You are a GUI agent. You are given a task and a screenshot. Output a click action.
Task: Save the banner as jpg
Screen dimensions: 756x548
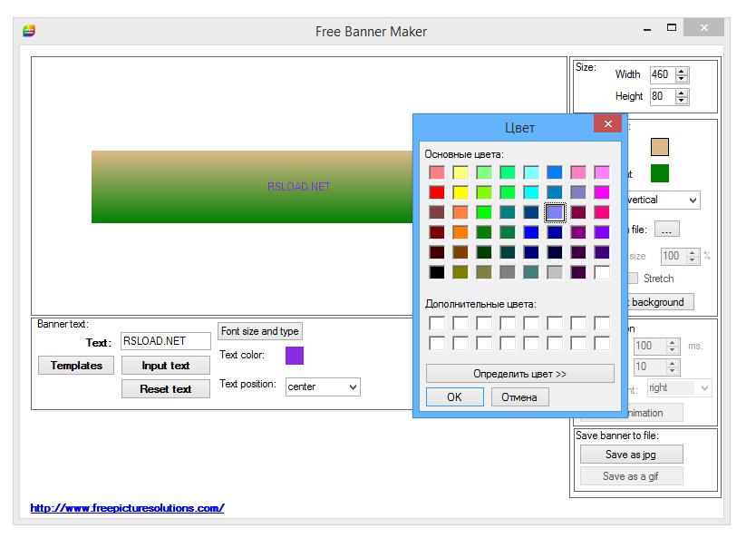click(631, 454)
